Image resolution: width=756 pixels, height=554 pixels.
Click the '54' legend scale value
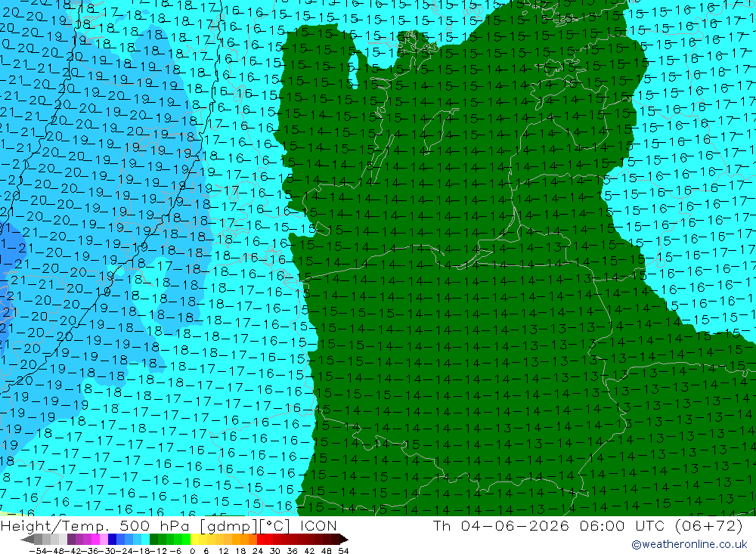[x=343, y=551]
